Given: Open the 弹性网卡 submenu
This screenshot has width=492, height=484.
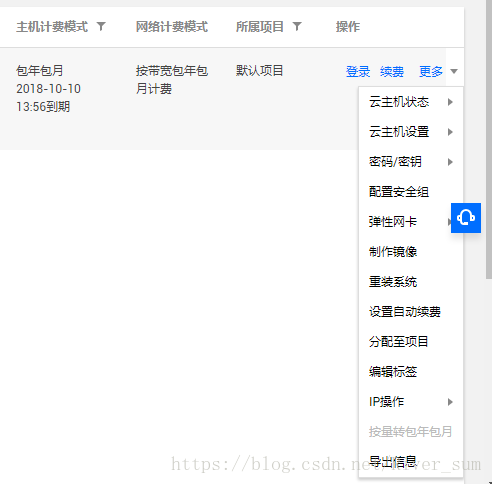Looking at the screenshot, I should [x=405, y=222].
